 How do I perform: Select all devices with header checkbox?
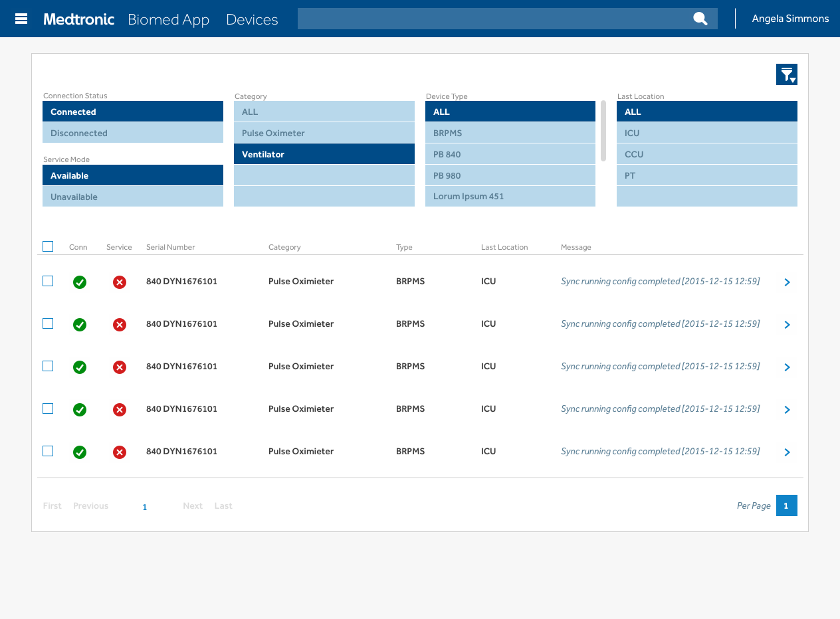(x=48, y=246)
